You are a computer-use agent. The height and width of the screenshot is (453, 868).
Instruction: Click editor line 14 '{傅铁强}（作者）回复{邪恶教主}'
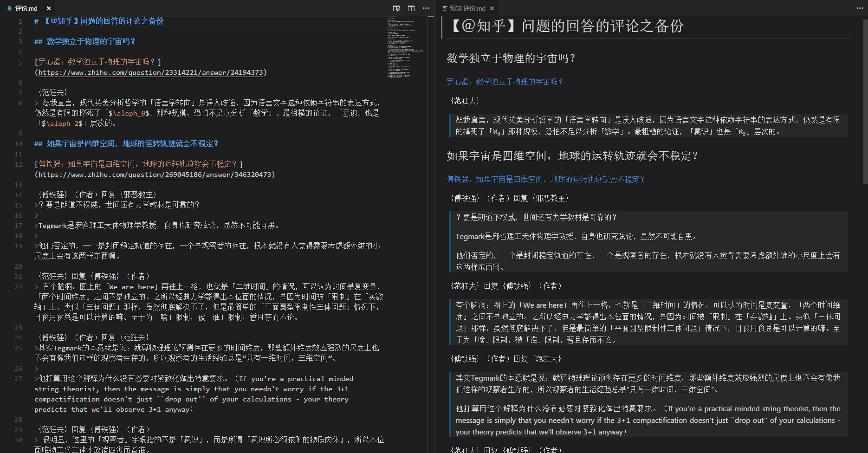pyautogui.click(x=97, y=195)
